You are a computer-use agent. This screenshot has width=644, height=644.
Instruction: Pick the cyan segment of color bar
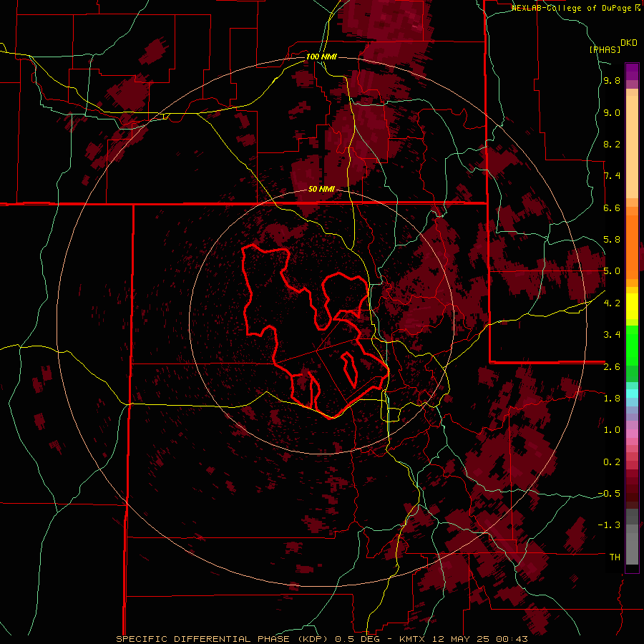click(632, 394)
